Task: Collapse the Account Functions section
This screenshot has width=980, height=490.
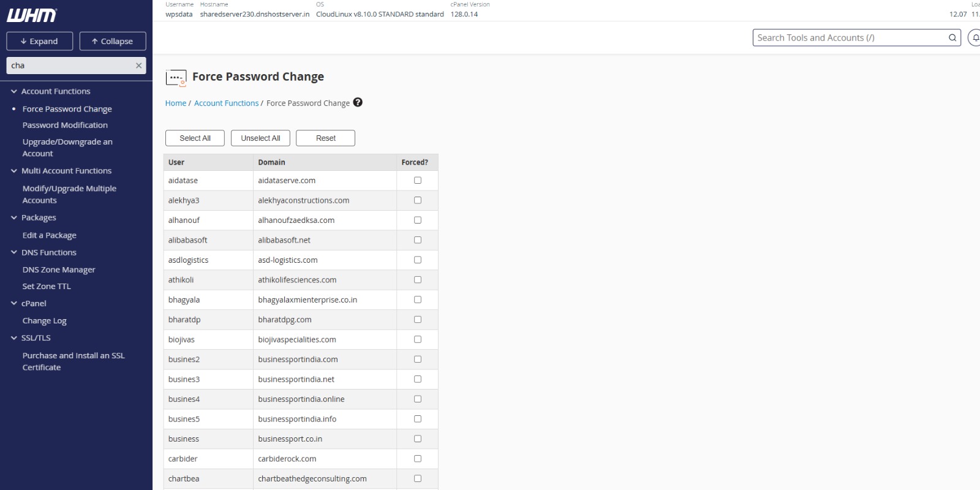Action: [x=14, y=91]
